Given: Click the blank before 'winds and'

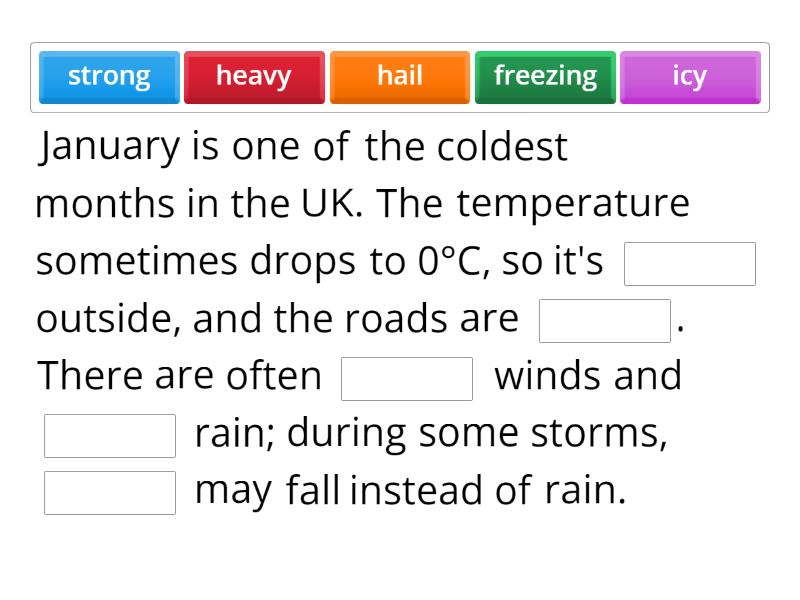Looking at the screenshot, I should 407,378.
